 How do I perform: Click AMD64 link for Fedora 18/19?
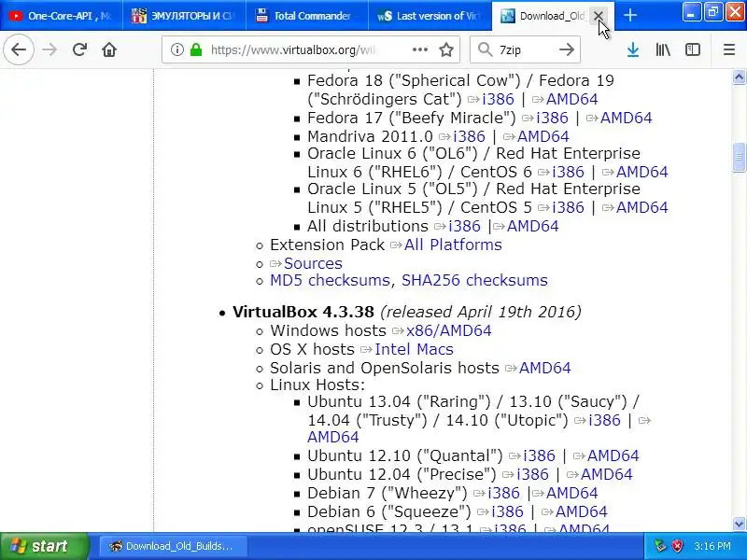pos(571,99)
